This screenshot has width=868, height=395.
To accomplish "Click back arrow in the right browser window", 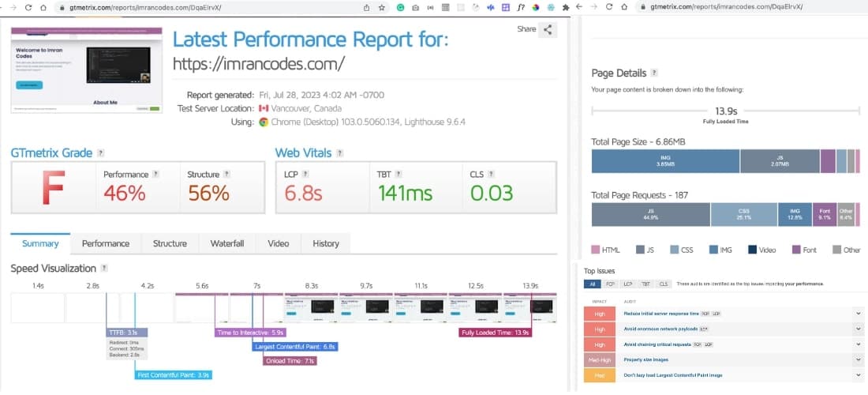I will click(x=579, y=7).
